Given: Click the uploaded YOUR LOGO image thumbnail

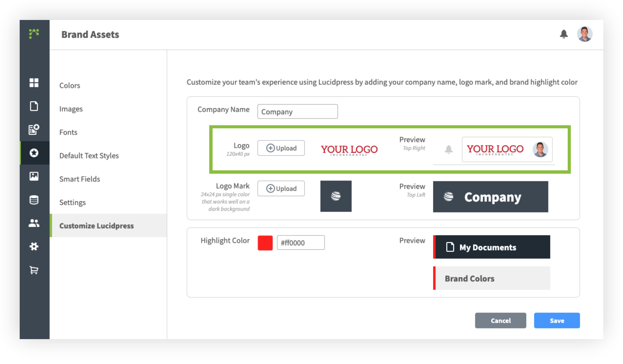Looking at the screenshot, I should point(349,150).
